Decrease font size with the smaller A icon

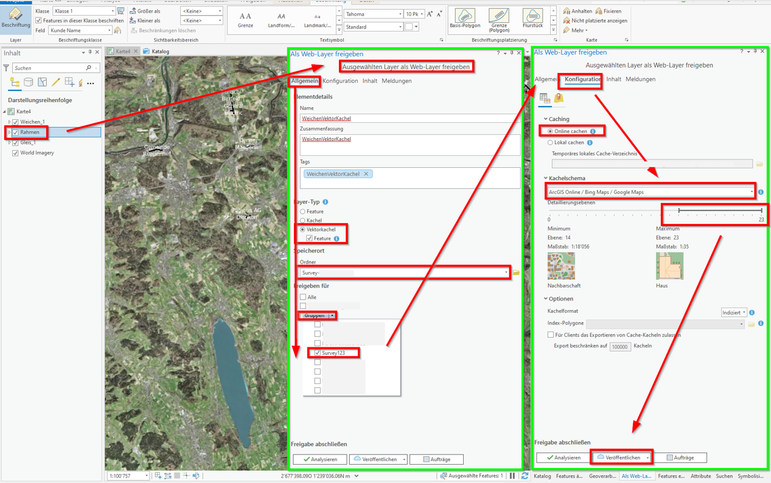439,14
